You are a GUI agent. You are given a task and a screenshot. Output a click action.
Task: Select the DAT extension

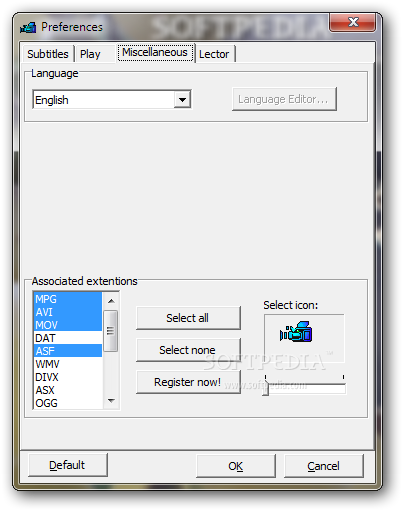pos(68,338)
